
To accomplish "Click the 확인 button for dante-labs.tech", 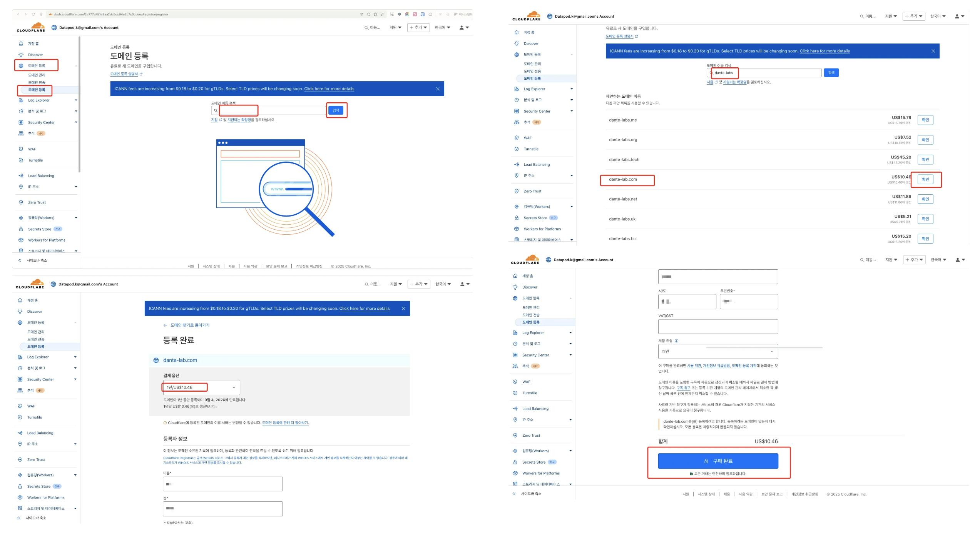I will click(925, 159).
